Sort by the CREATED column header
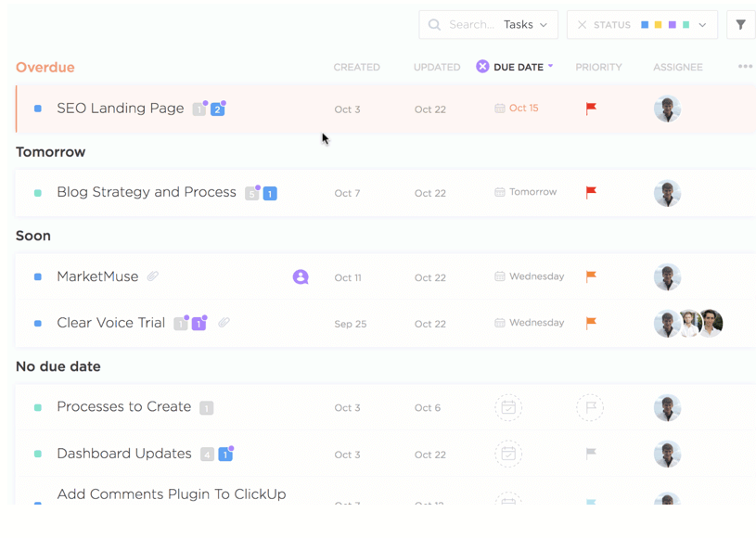 [357, 67]
